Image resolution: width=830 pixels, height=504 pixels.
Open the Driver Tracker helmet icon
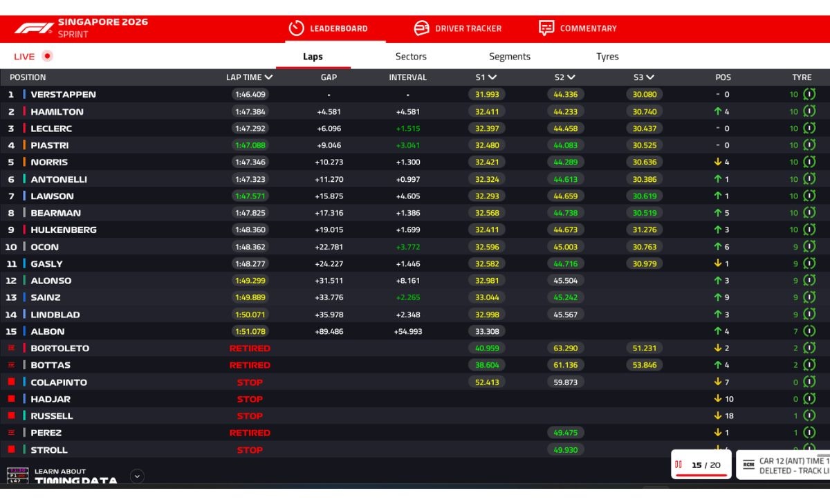[421, 28]
